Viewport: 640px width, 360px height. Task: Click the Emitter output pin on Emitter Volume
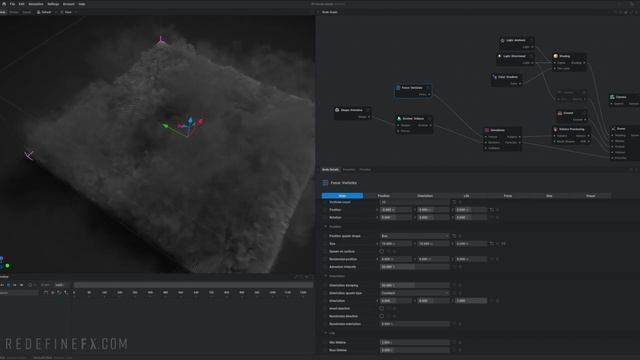(431, 125)
